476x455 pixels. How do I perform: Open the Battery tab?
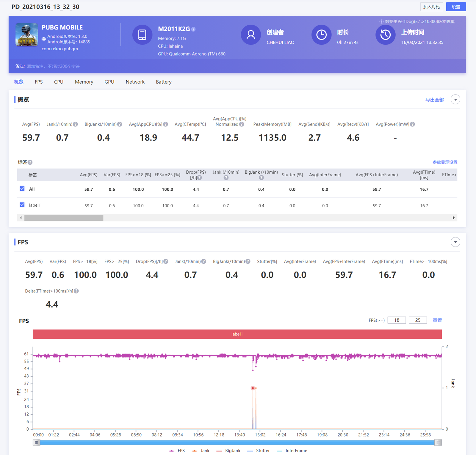click(x=164, y=82)
